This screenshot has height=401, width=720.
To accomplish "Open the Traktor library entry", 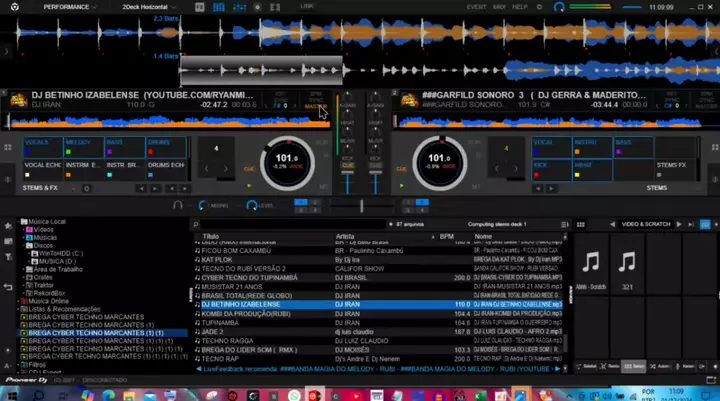I will click(x=44, y=285).
